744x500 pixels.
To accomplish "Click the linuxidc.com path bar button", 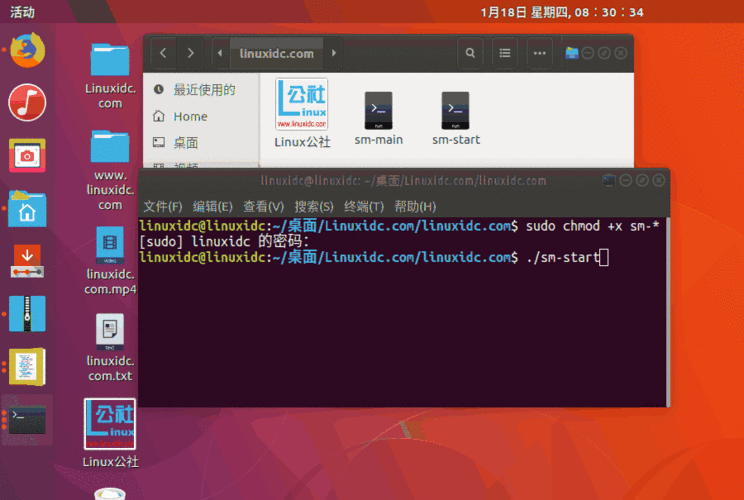I will point(277,53).
